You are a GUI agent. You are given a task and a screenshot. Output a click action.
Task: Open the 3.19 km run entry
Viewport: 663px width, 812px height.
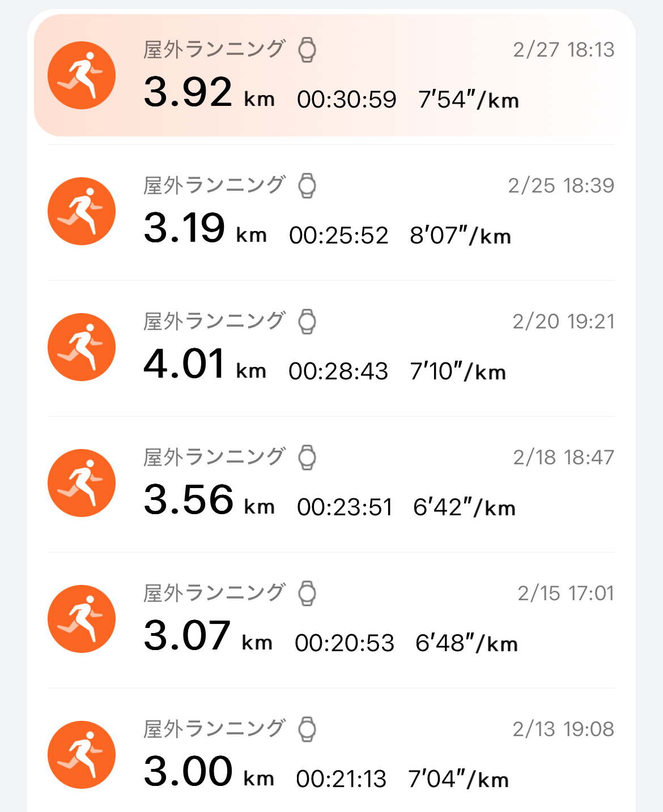185,229
